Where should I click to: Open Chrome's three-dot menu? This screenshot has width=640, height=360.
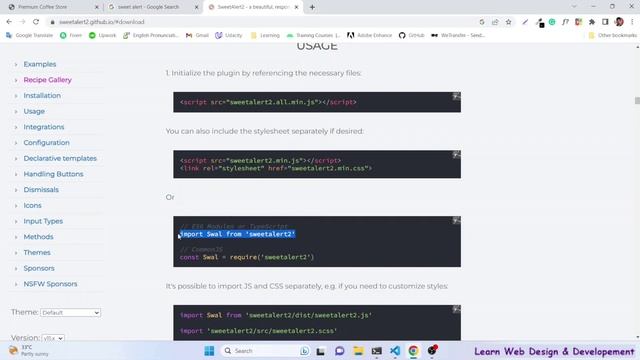point(632,22)
